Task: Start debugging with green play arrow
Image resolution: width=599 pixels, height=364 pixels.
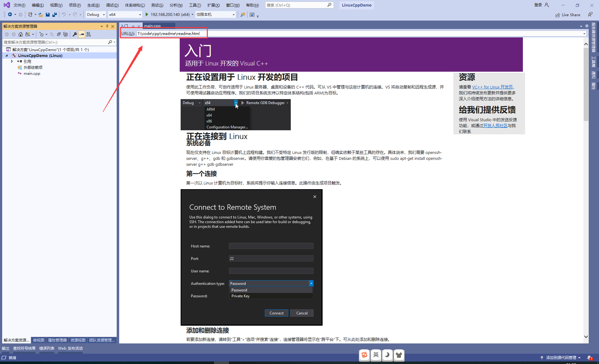Action: pos(147,15)
